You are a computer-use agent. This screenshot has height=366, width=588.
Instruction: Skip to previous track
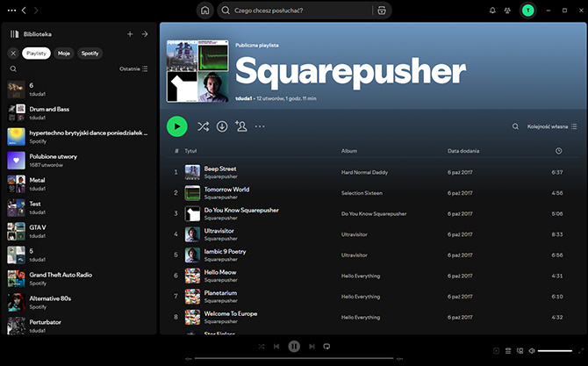pos(276,347)
